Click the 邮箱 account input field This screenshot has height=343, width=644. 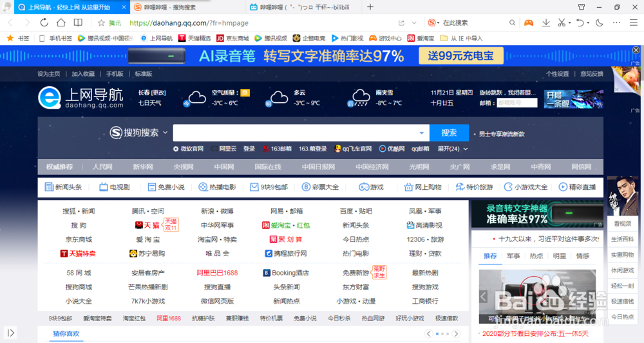(x=517, y=103)
